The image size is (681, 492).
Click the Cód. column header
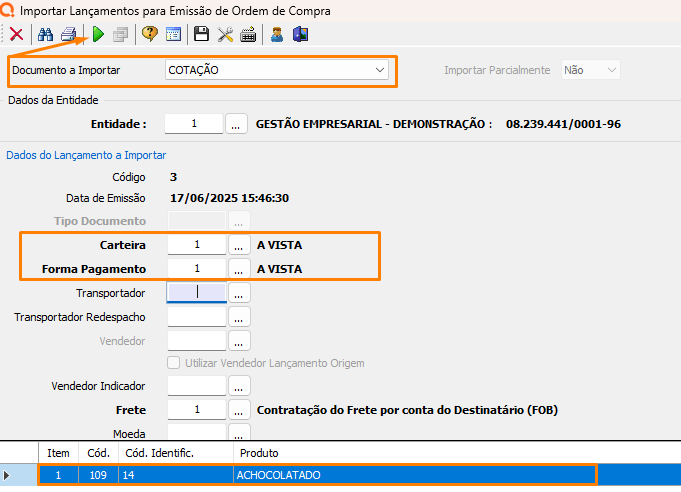(x=98, y=453)
